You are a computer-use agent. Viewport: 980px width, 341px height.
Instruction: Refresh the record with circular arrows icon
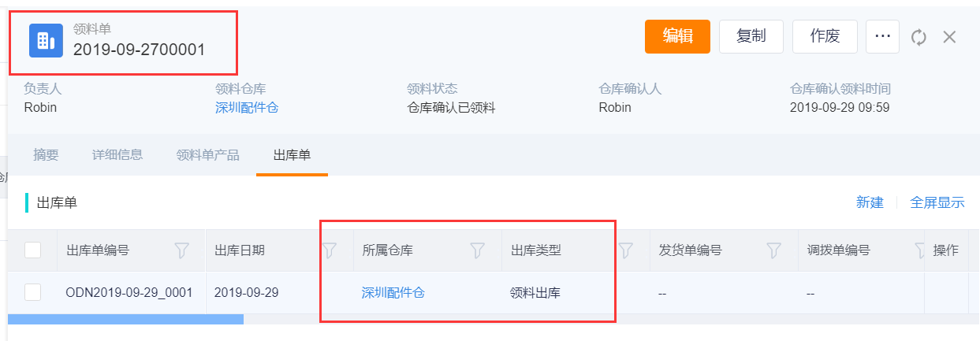pyautogui.click(x=919, y=37)
